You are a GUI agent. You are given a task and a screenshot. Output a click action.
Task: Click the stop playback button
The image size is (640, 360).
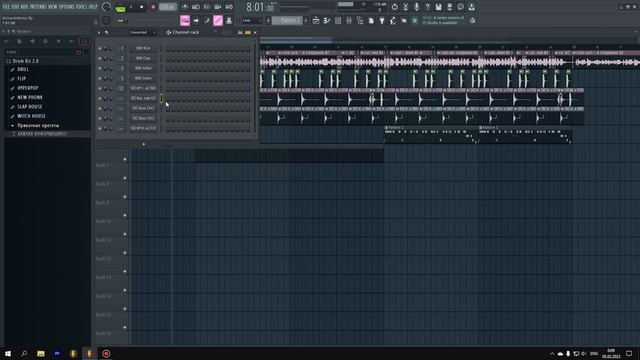(142, 7)
